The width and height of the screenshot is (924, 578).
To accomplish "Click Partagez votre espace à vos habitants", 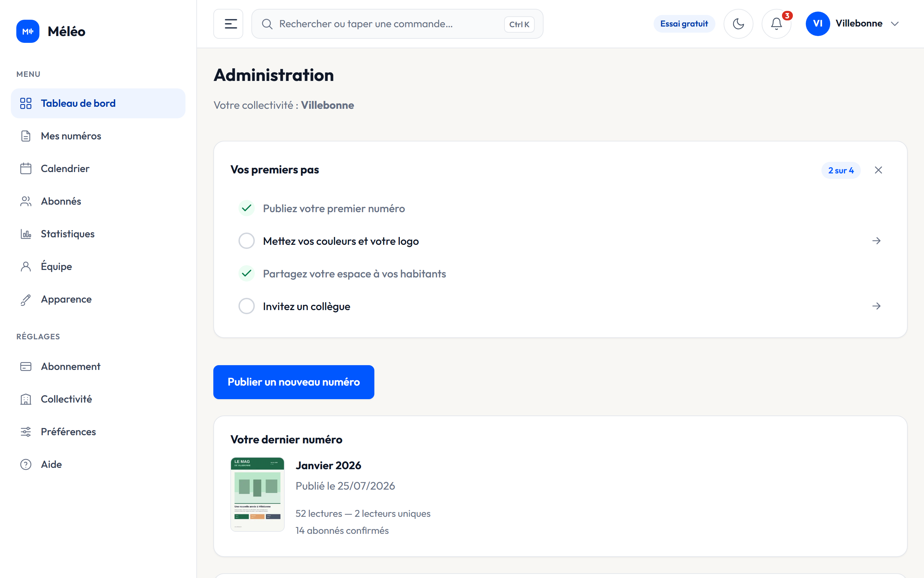I will (x=354, y=274).
